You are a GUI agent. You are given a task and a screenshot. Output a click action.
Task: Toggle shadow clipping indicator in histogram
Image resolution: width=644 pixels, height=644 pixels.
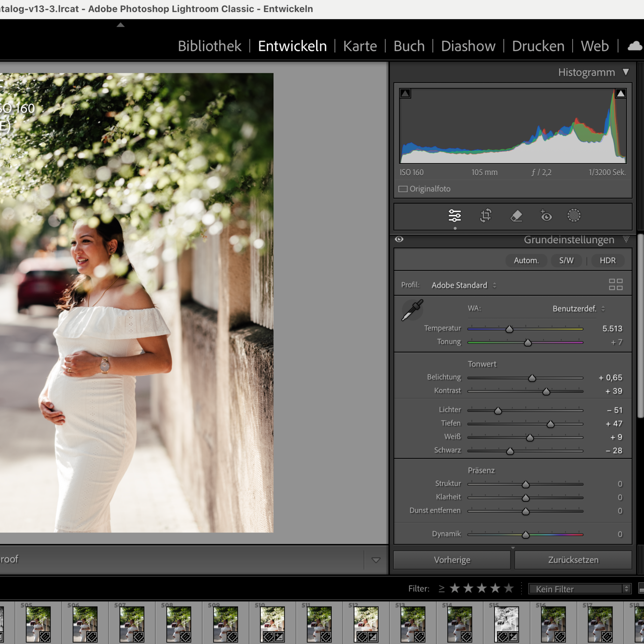point(405,94)
